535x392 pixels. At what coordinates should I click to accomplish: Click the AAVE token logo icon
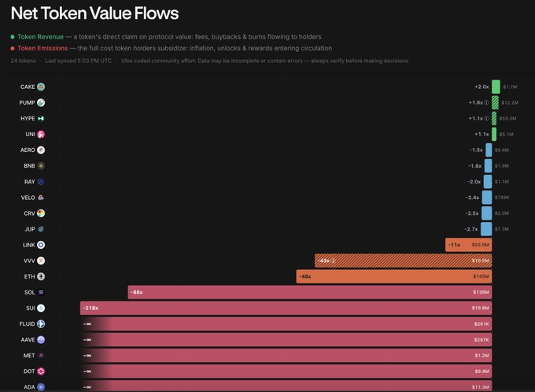click(x=41, y=340)
